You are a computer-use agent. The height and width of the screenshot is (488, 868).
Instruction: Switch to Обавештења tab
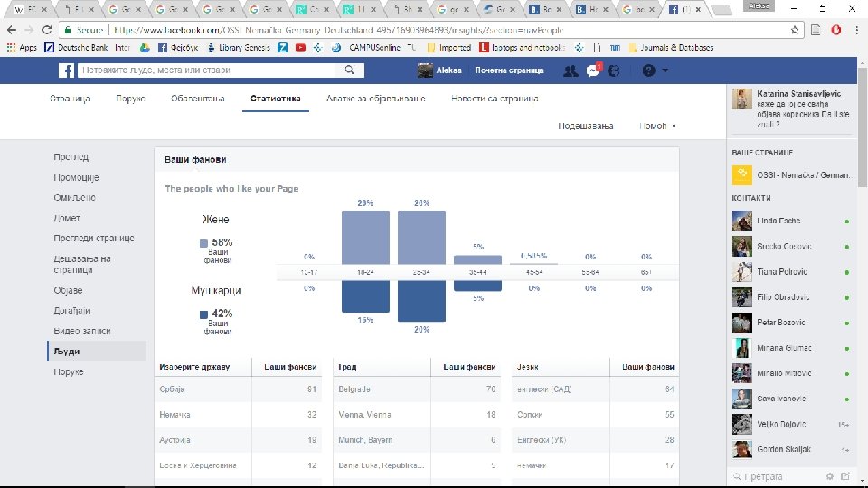[198, 99]
